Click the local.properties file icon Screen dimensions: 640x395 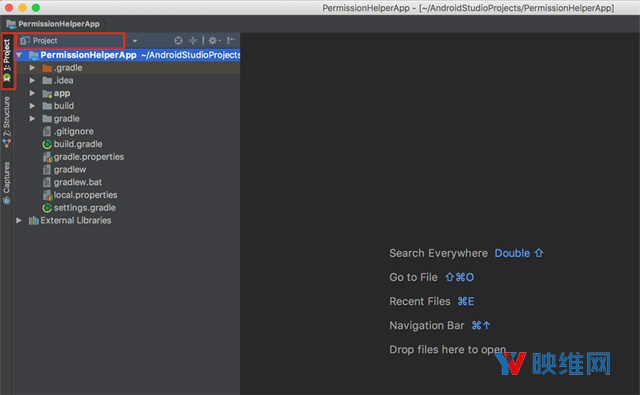[x=47, y=195]
